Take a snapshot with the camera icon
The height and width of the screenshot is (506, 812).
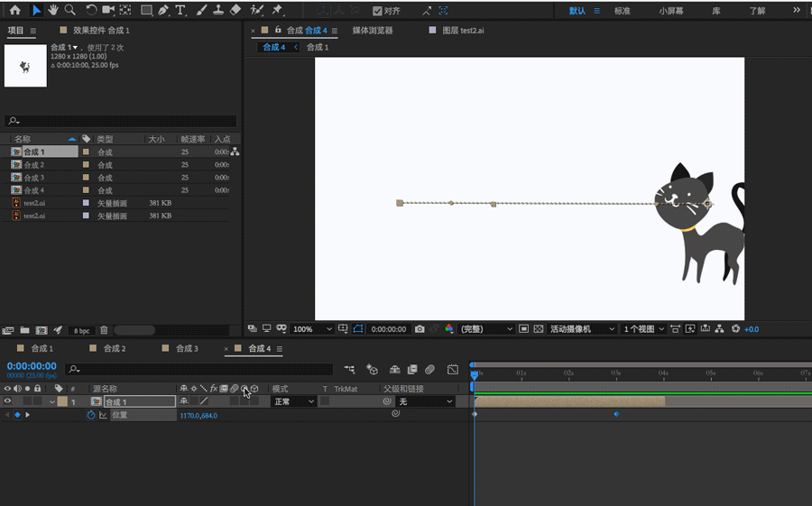[420, 329]
